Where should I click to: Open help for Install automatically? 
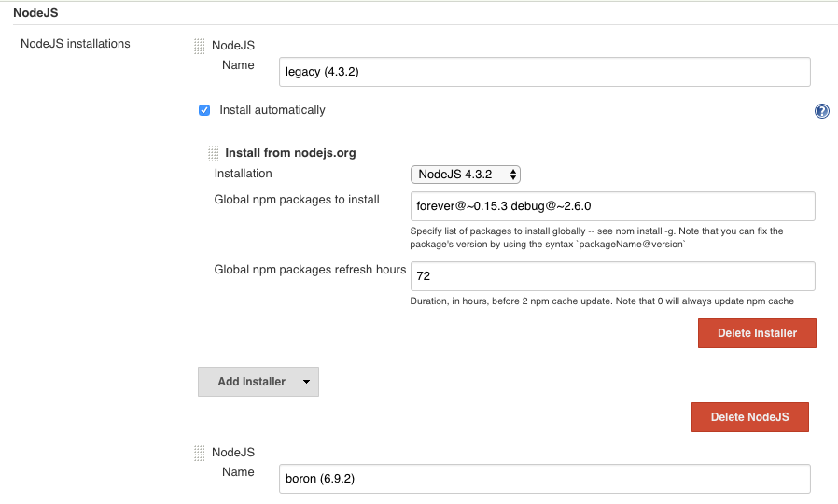click(x=821, y=111)
